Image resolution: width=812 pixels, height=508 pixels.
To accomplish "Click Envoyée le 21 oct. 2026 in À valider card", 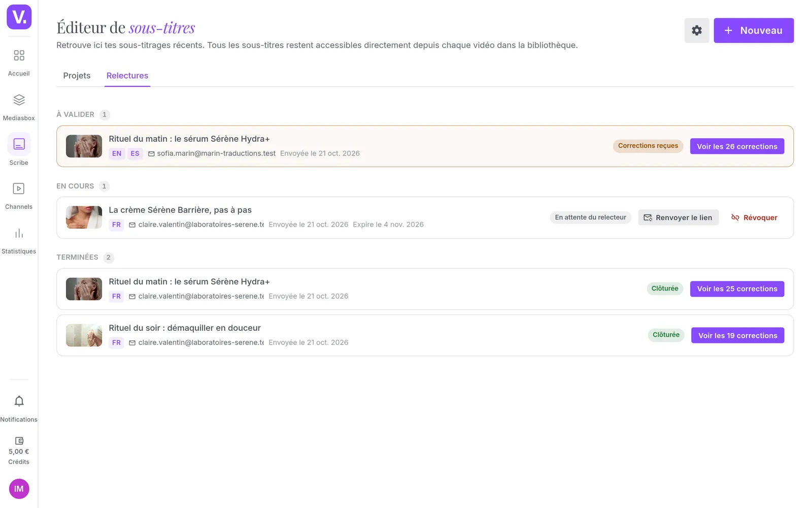I will 320,153.
